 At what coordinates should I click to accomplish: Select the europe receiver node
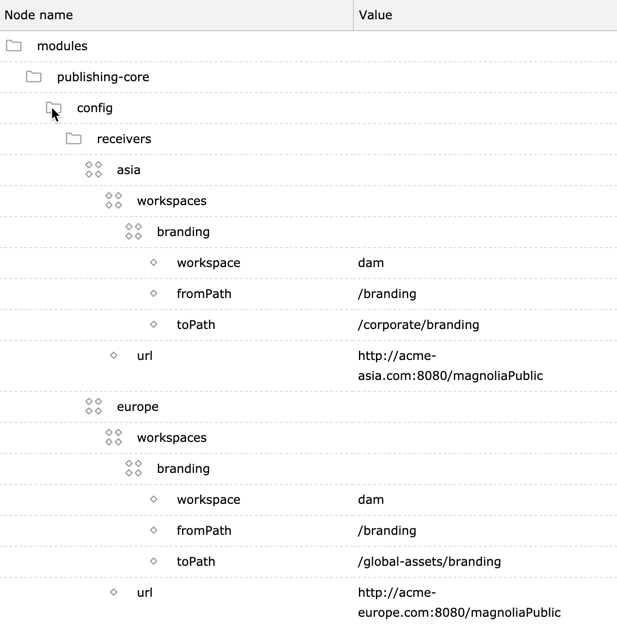[x=137, y=407]
